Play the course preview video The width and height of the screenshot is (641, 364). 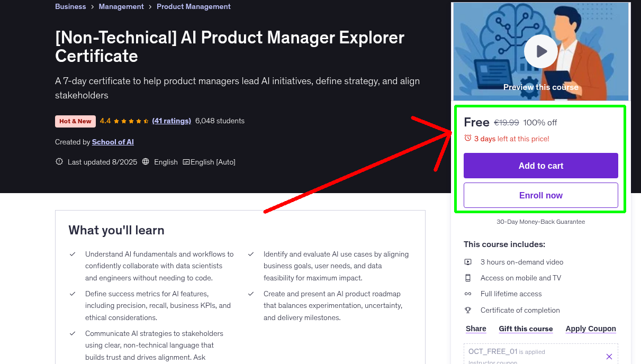point(540,52)
